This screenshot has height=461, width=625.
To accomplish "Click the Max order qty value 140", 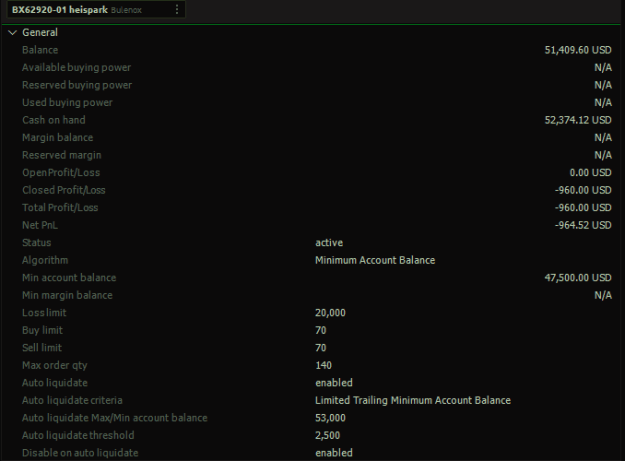I will tap(323, 365).
